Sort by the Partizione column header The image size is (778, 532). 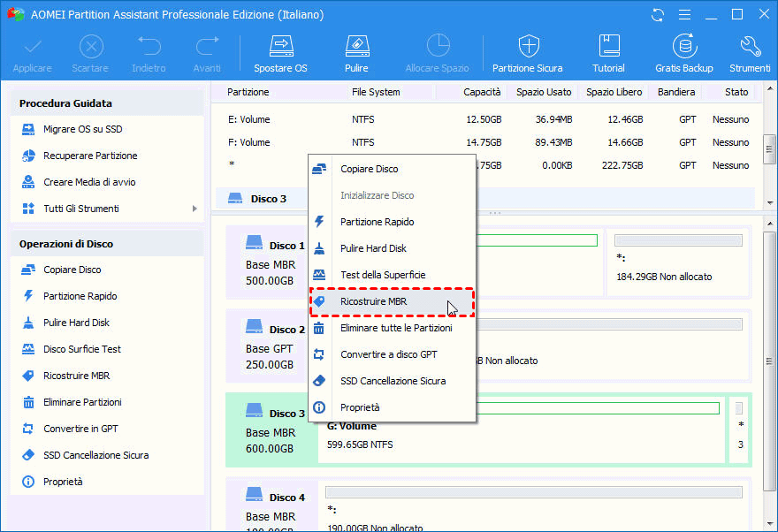coord(248,92)
